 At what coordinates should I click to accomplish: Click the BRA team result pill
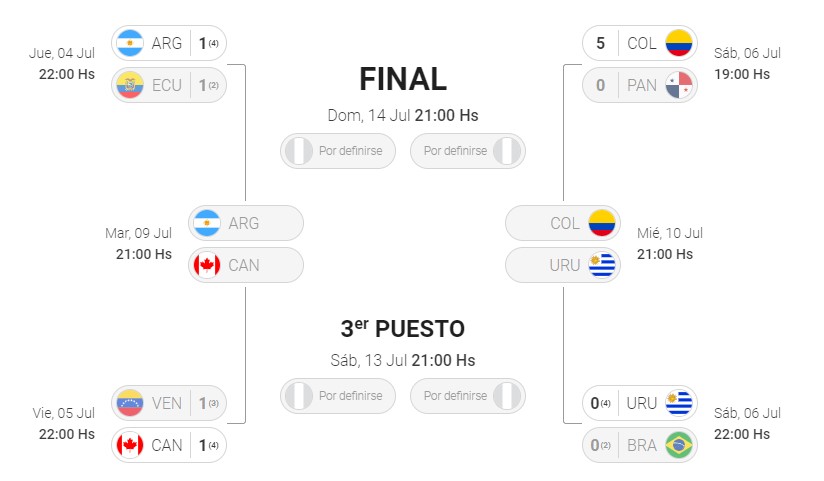tap(640, 445)
